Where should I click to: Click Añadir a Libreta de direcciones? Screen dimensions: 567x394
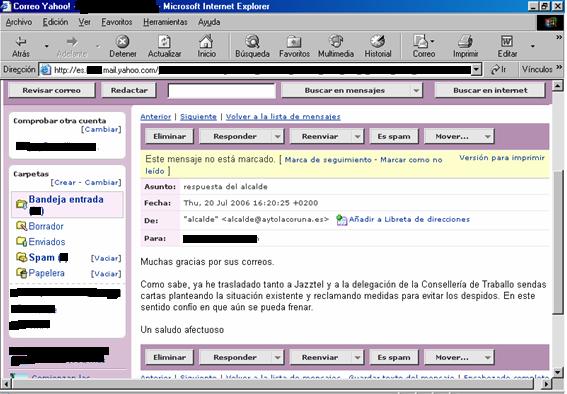[409, 219]
